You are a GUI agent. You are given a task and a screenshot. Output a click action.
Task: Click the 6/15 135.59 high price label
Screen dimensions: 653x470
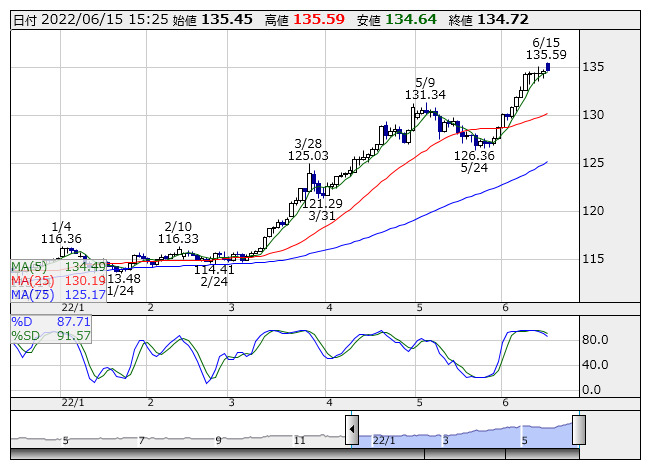(x=546, y=49)
